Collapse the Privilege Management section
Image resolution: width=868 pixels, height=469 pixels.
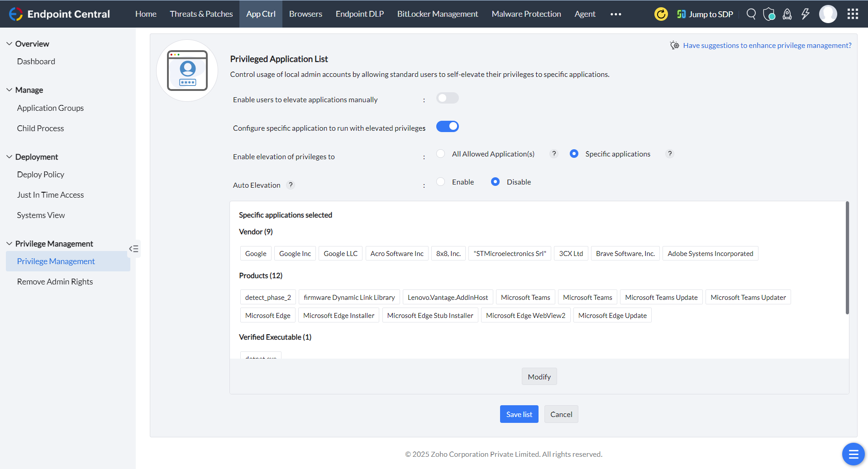click(9, 244)
